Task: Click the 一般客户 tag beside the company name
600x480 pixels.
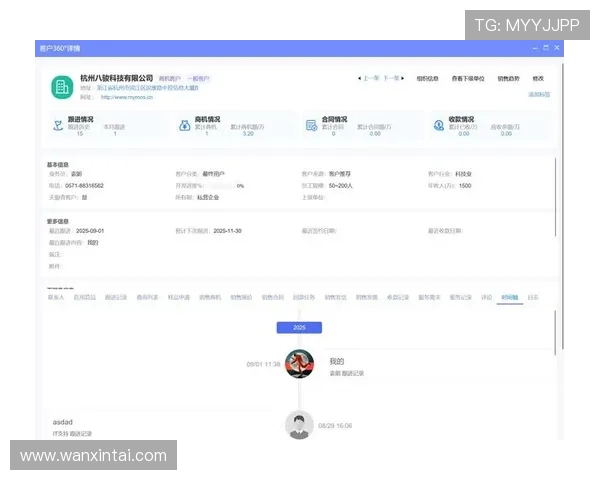Action: 198,78
